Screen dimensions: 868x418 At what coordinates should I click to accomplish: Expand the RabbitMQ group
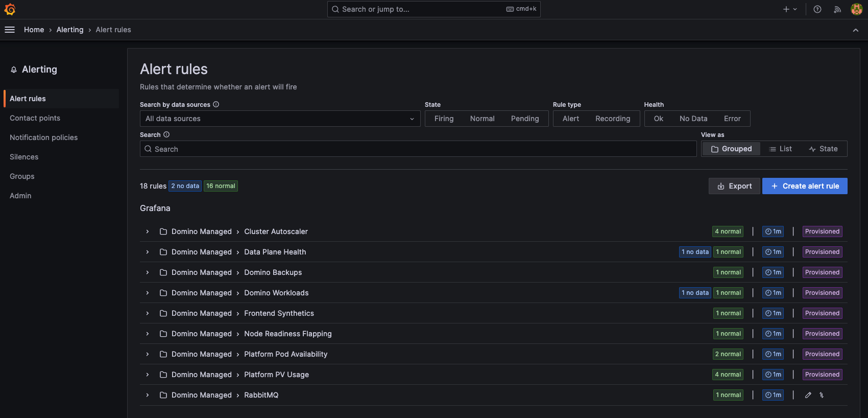148,395
